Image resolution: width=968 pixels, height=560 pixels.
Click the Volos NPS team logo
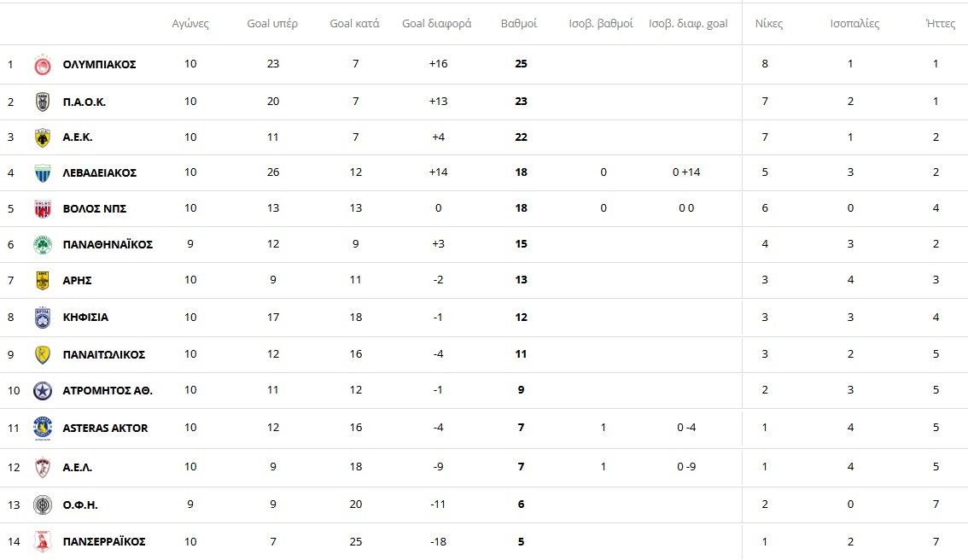click(42, 208)
